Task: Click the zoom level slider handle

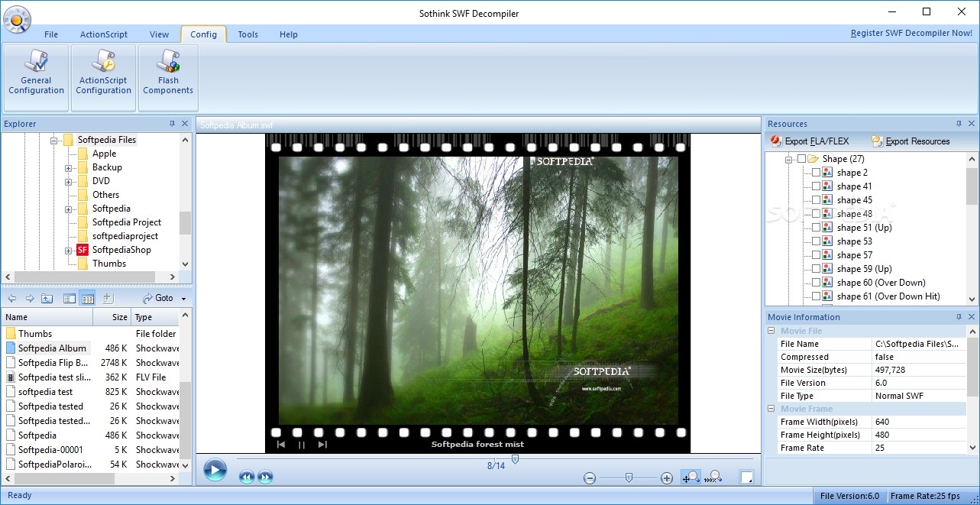Action: [629, 477]
